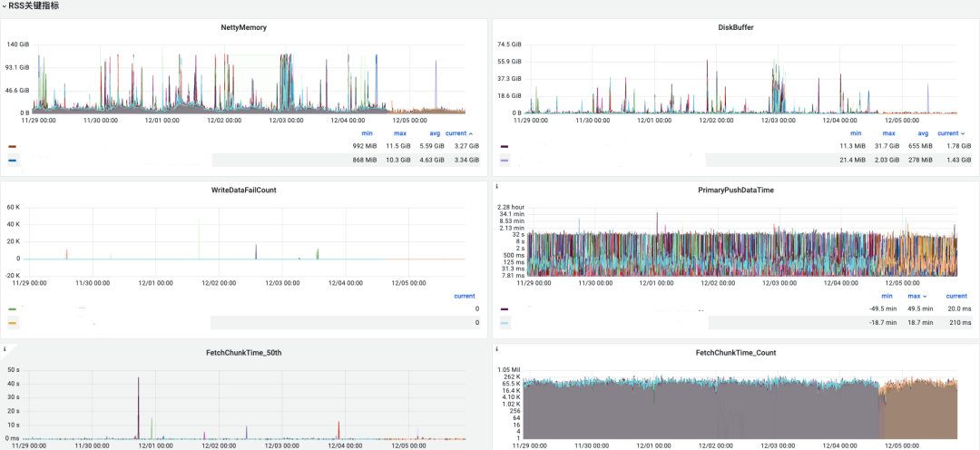Select the 3.34 GiB current value

tap(466, 160)
